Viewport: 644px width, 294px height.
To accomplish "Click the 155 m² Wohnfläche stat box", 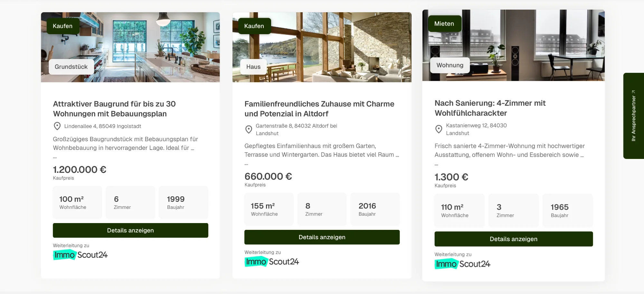I will [269, 209].
